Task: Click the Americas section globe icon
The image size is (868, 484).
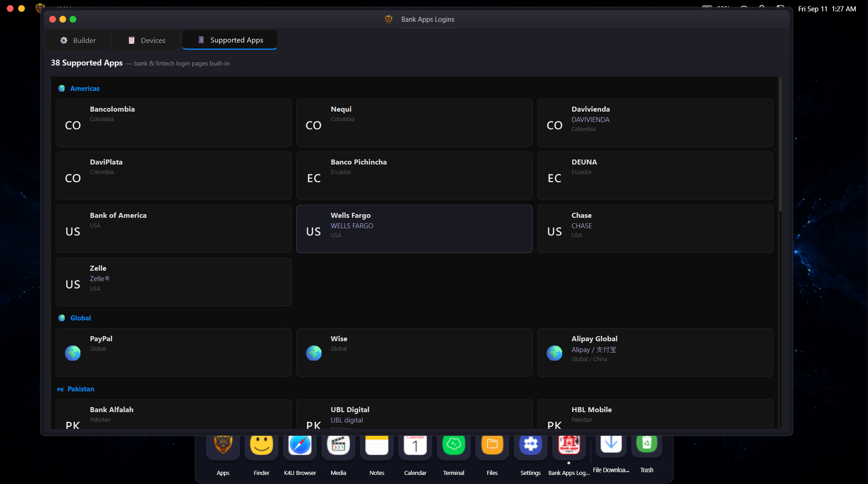Action: tap(62, 88)
